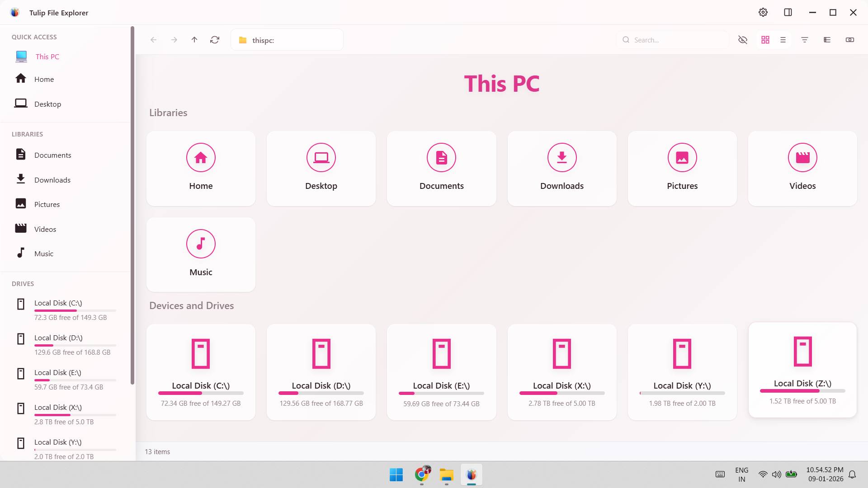This screenshot has height=488, width=868.
Task: Click the group-by view icon
Action: point(827,40)
